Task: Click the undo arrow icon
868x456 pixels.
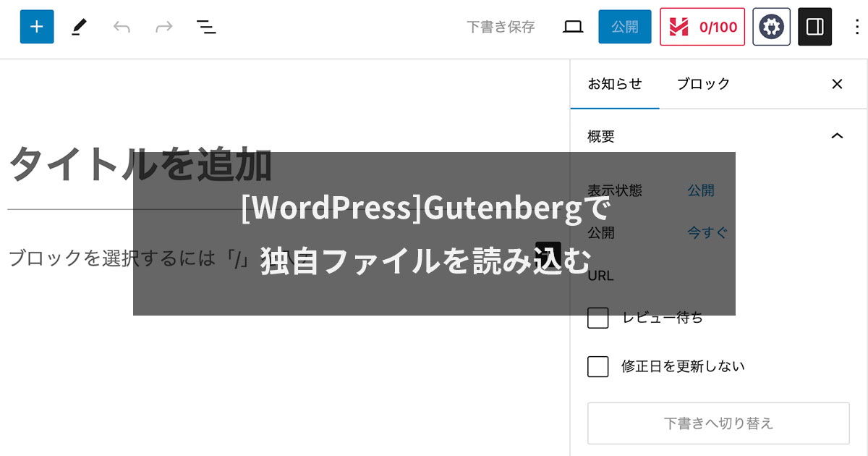Action: (x=122, y=27)
